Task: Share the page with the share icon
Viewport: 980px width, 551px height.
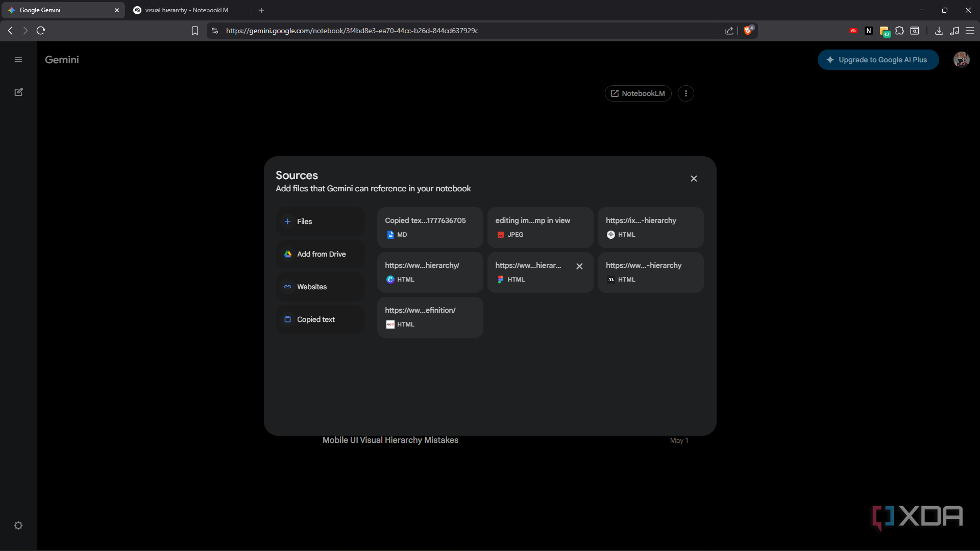Action: pos(729,31)
